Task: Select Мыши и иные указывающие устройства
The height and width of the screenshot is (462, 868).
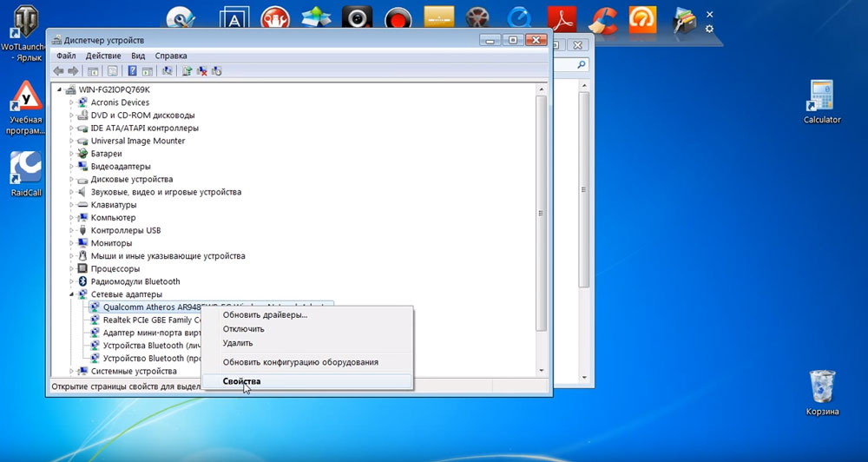Action: [x=168, y=256]
